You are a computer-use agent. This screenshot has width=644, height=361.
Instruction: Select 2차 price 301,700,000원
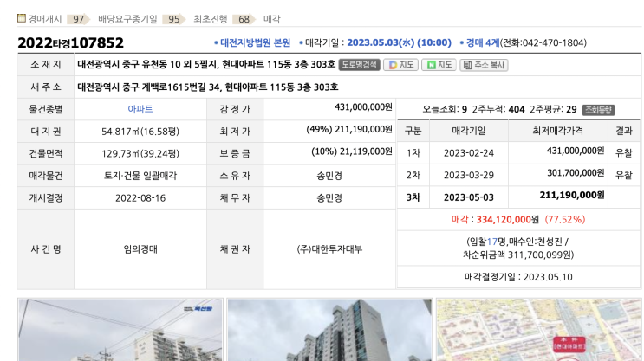[576, 172]
